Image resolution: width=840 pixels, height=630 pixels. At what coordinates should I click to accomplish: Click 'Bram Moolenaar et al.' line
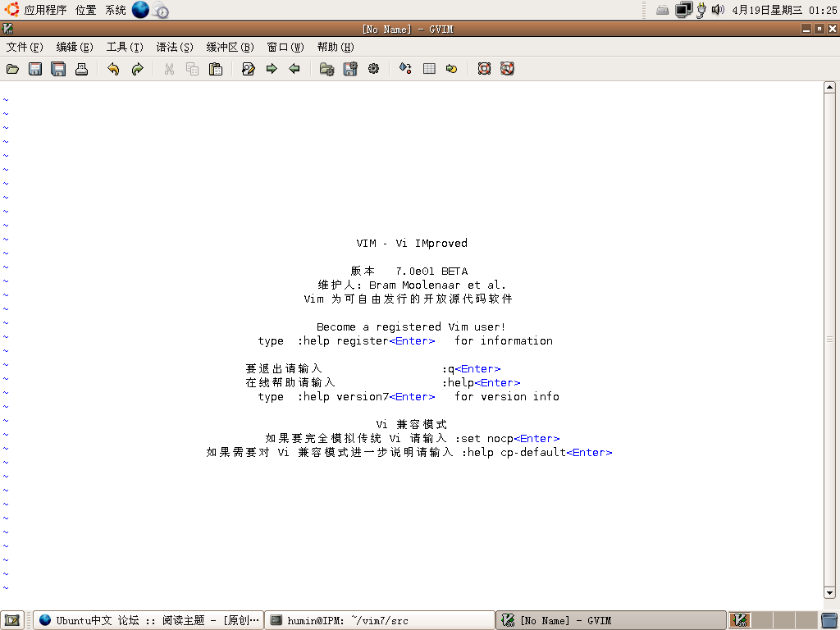pos(437,285)
